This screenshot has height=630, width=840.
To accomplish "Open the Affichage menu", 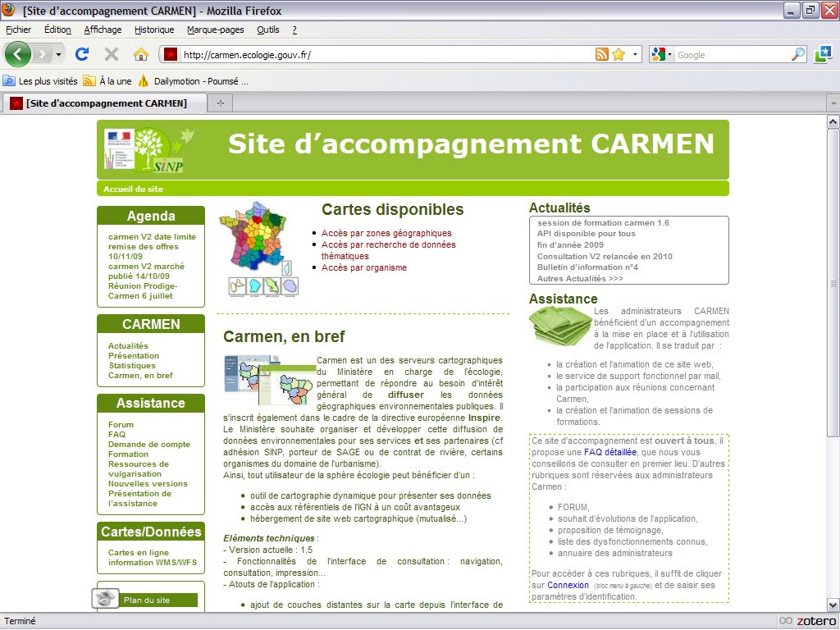I will coord(103,30).
